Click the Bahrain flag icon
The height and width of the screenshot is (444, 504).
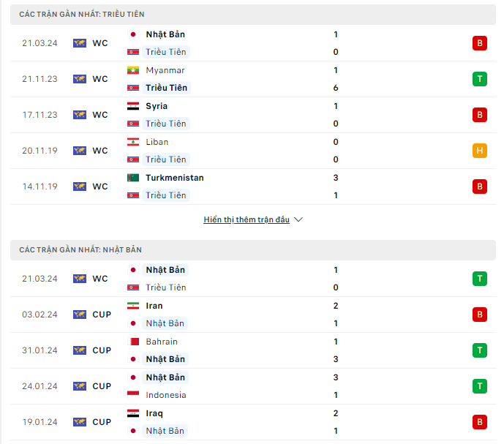click(x=133, y=342)
